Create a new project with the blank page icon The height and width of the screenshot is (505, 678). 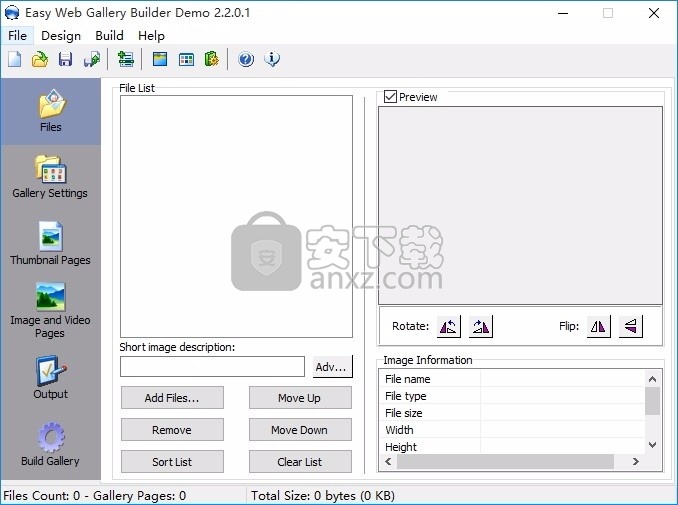pos(15,59)
